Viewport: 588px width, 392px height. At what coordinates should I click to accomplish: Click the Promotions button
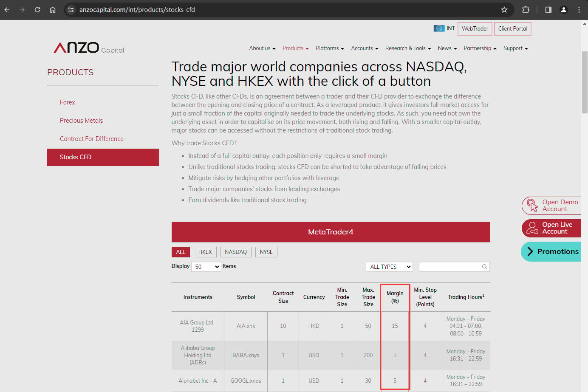pyautogui.click(x=551, y=251)
